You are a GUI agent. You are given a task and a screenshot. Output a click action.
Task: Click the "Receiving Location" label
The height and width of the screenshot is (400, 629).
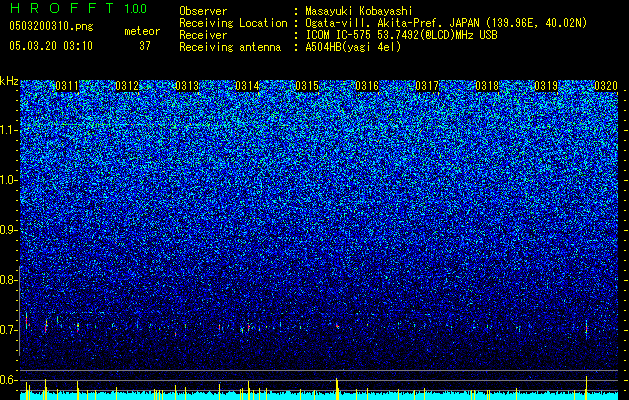pos(233,23)
